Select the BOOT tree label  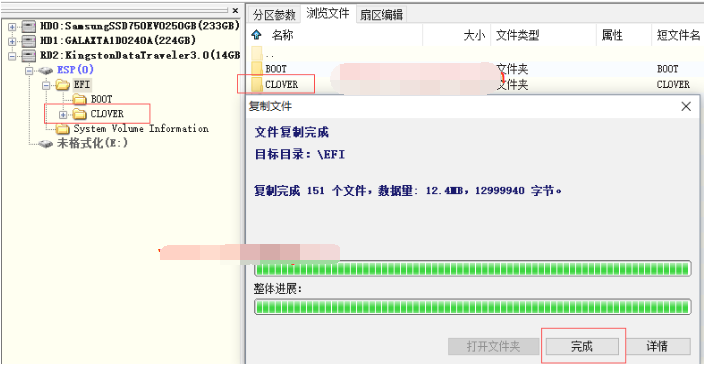[x=101, y=99]
